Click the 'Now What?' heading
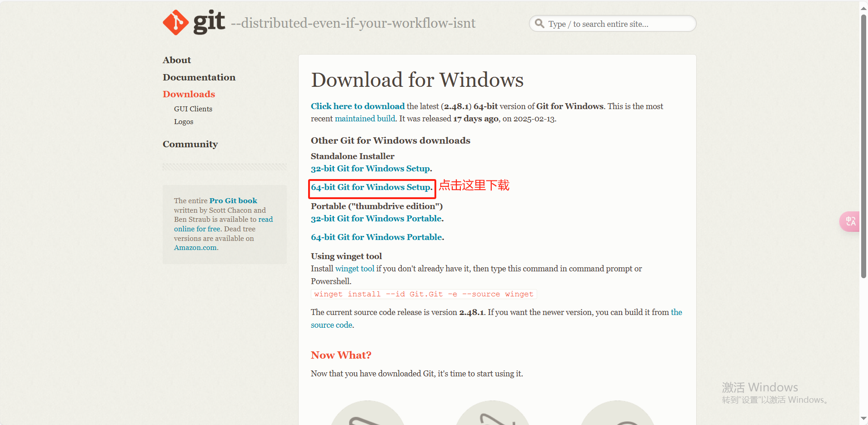This screenshot has height=425, width=868. (341, 355)
